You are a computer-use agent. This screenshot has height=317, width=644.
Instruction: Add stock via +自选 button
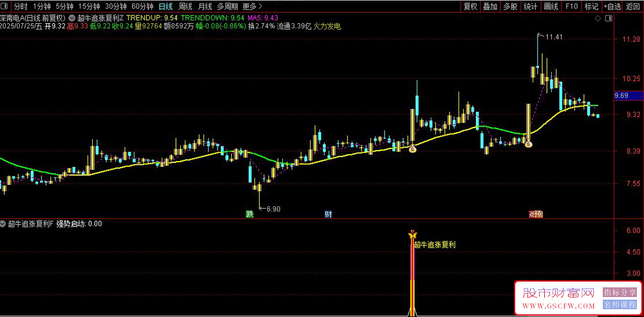pos(612,6)
